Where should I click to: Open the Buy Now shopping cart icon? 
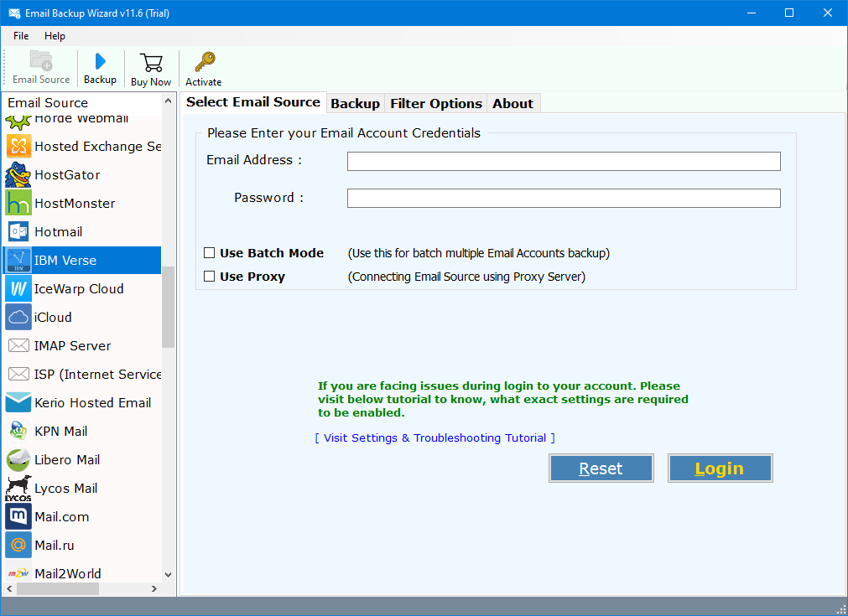[x=151, y=63]
